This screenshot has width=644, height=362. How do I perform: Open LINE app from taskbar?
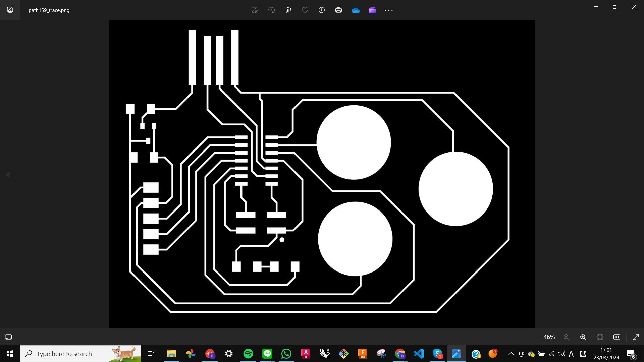[x=267, y=354]
